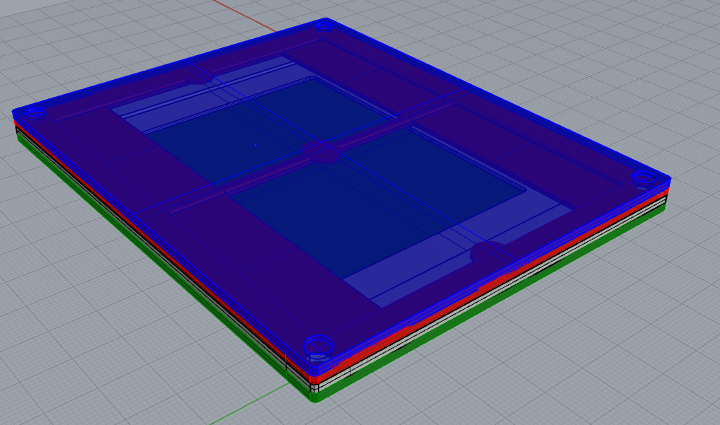720x425 pixels.
Task: Select the semicircular notch near the back-left frame
Action: click(x=199, y=78)
